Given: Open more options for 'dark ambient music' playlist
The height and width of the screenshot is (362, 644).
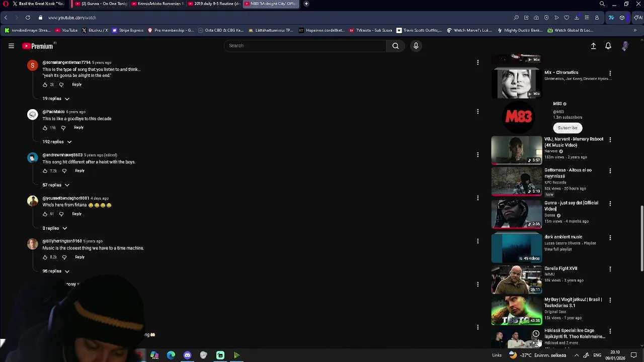Looking at the screenshot, I should coord(610,238).
